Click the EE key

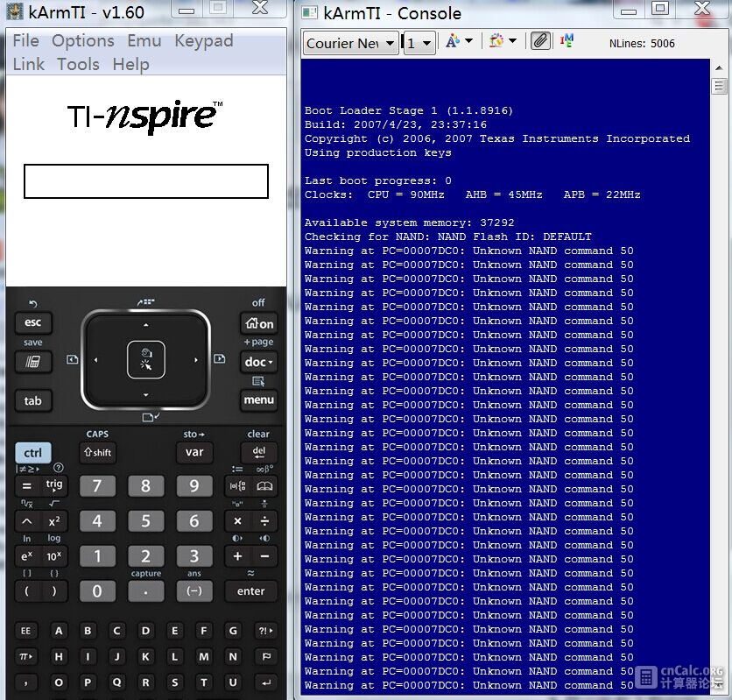click(x=25, y=631)
